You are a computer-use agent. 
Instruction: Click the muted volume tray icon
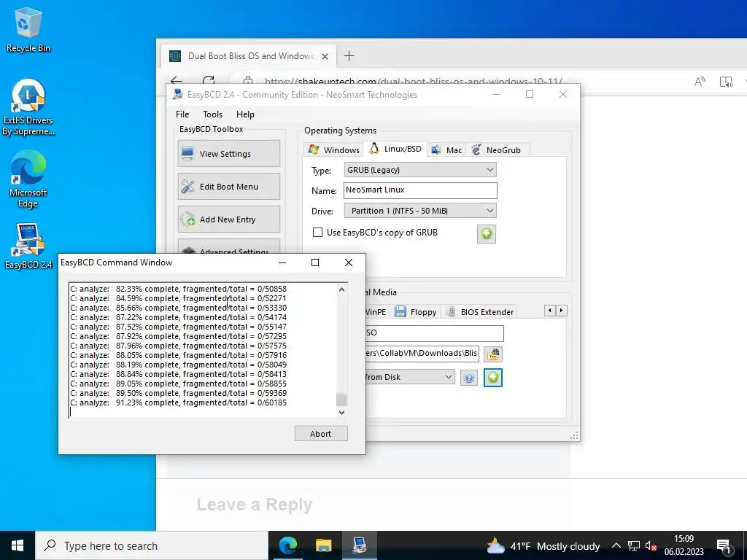pyautogui.click(x=651, y=545)
